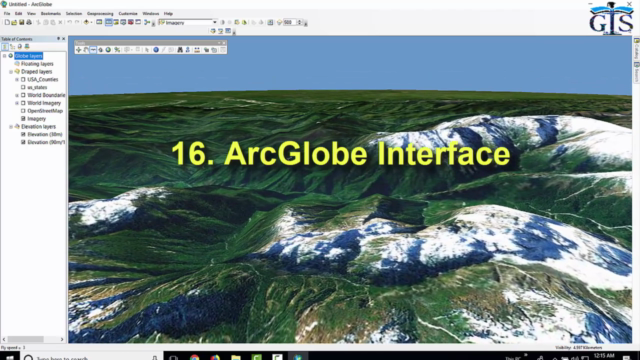Click the Full Extent globe icon
640x360 pixels.
(x=108, y=50)
